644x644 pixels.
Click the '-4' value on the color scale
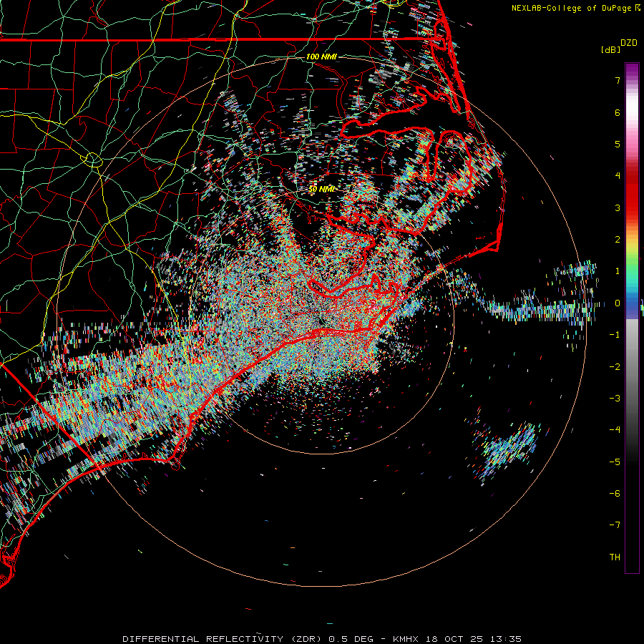pos(615,430)
